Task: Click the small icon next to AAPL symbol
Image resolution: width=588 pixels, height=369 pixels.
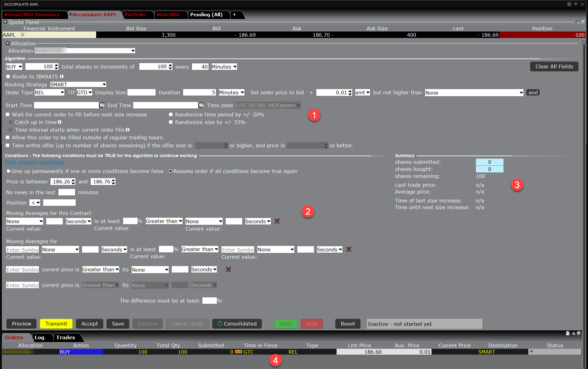Action: (22, 35)
